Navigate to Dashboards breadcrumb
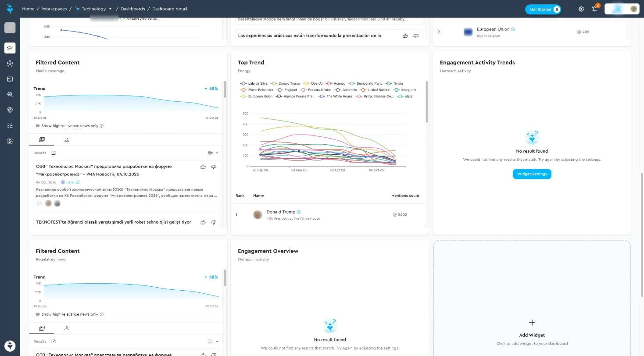The width and height of the screenshot is (644, 356). [133, 9]
